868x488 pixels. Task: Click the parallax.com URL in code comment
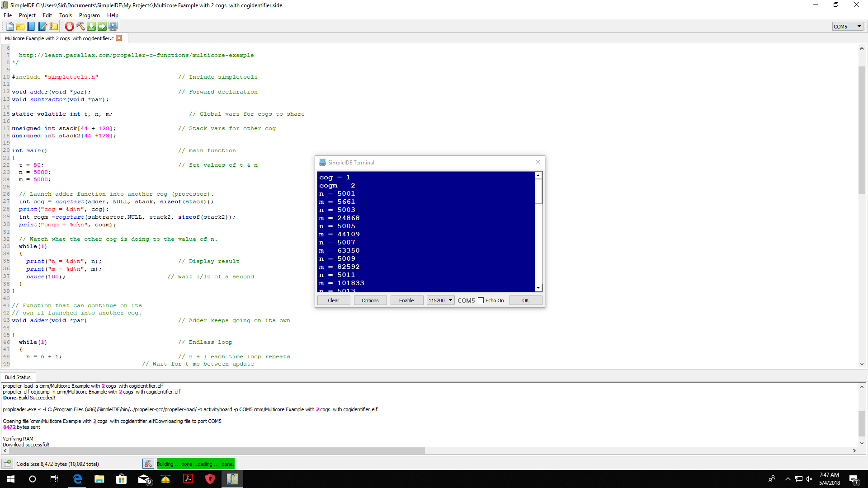tap(136, 55)
